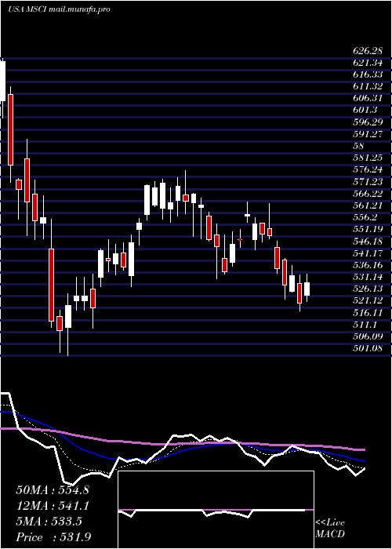Select the 621.34 price level label
The height and width of the screenshot is (549, 392).
click(x=368, y=63)
